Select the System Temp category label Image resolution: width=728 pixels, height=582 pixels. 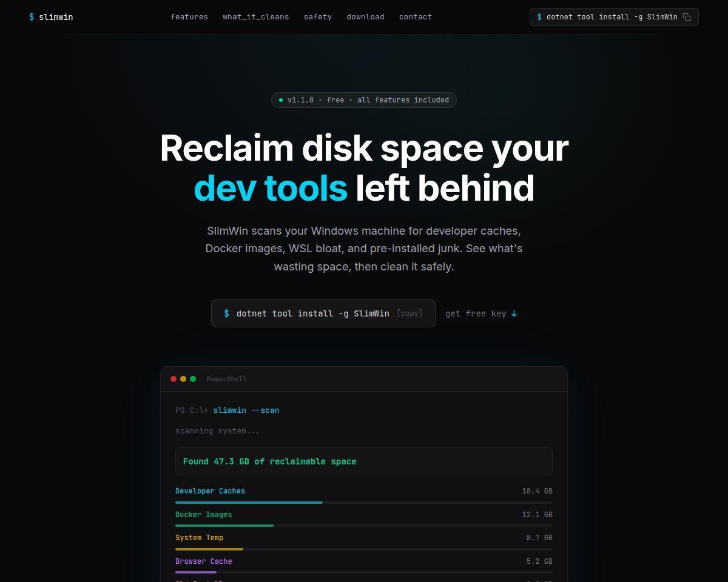coord(199,538)
